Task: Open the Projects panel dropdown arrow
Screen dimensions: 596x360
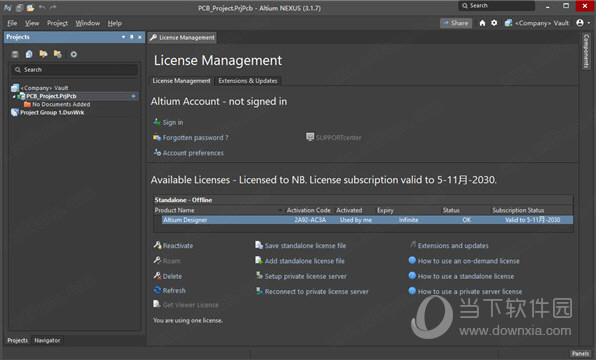Action: (124, 37)
